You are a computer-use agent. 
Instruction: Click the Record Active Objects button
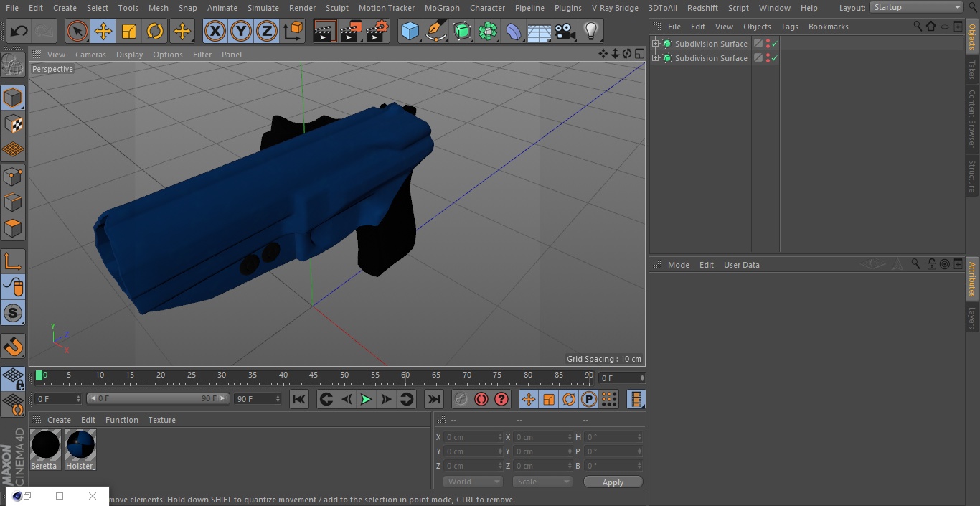461,399
